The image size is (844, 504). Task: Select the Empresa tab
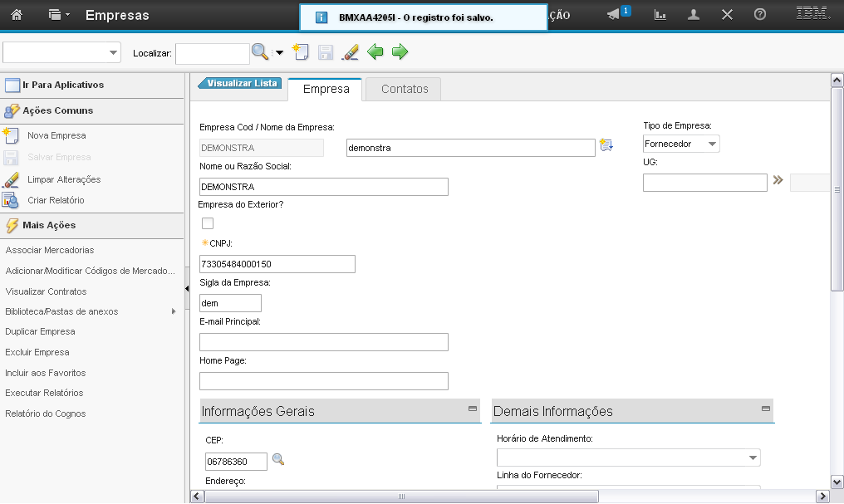pyautogui.click(x=326, y=89)
